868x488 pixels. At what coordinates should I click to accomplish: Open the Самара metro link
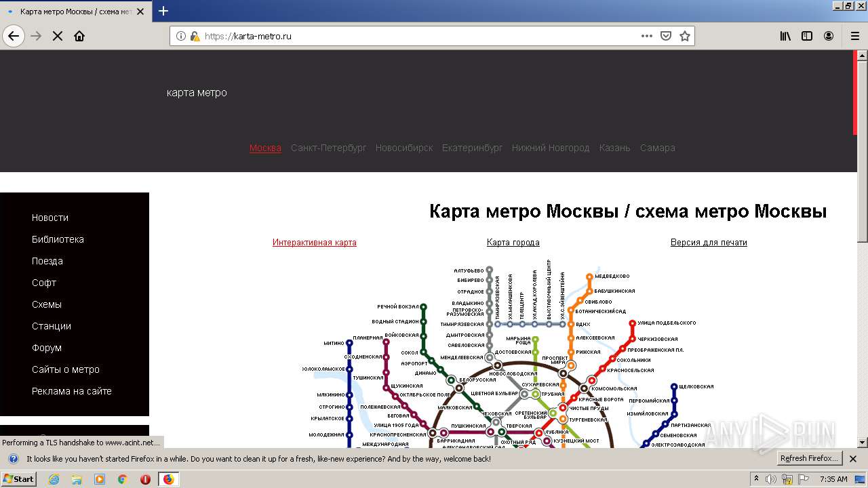pyautogui.click(x=658, y=148)
